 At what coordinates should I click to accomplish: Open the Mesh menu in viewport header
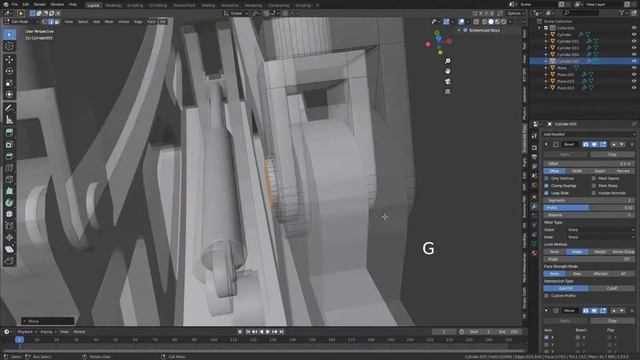pos(109,22)
